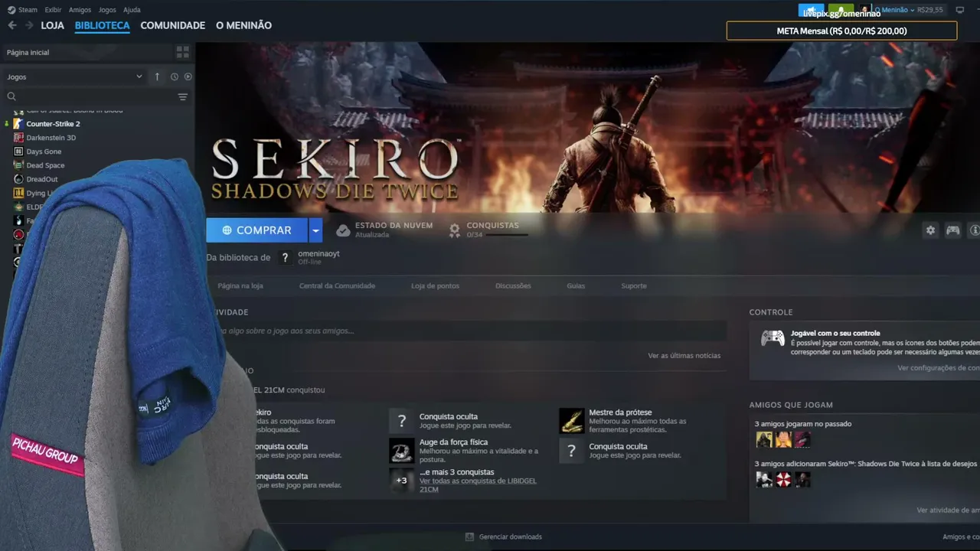Open the O MENINÃO profile tab

coord(243,25)
